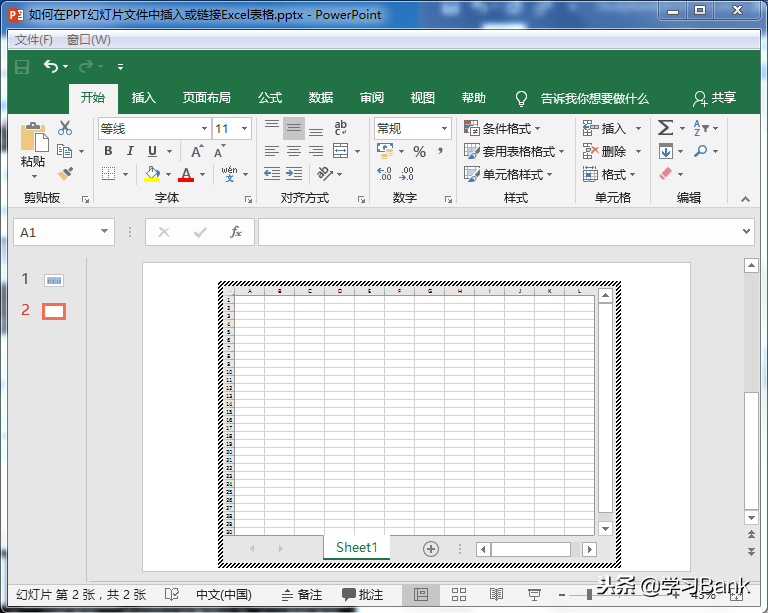Viewport: 768px width, 613px height.
Task: Click the Undo arrow icon
Action: point(50,67)
